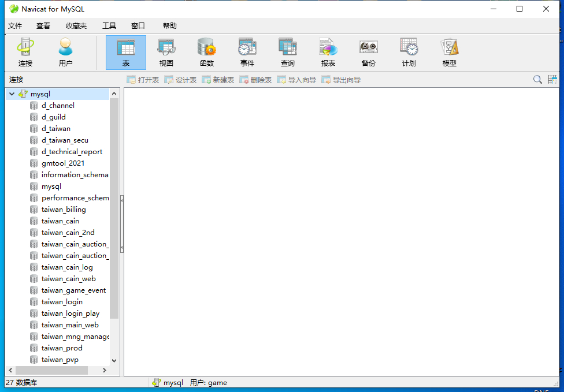Click the search magnifier icon
Image resolution: width=564 pixels, height=392 pixels.
tap(537, 80)
